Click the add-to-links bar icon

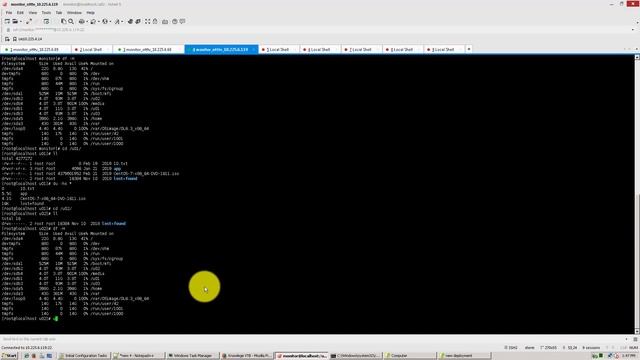coord(7,39)
